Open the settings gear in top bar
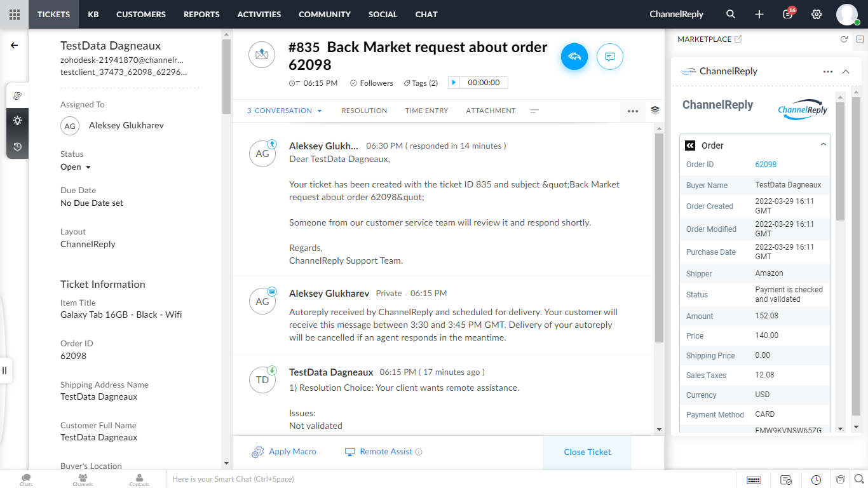 coord(817,14)
